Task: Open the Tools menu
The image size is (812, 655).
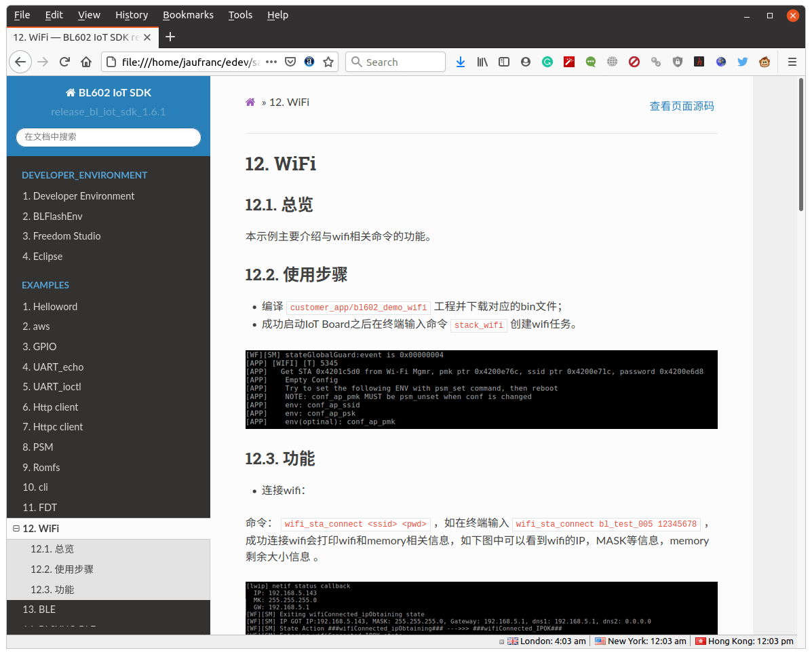Action: [x=240, y=15]
